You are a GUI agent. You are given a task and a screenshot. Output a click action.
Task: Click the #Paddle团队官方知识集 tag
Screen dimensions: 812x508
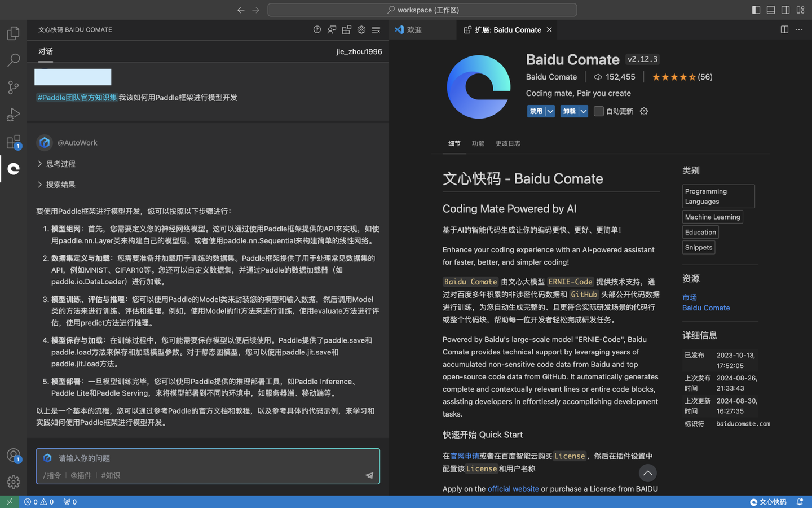click(77, 98)
